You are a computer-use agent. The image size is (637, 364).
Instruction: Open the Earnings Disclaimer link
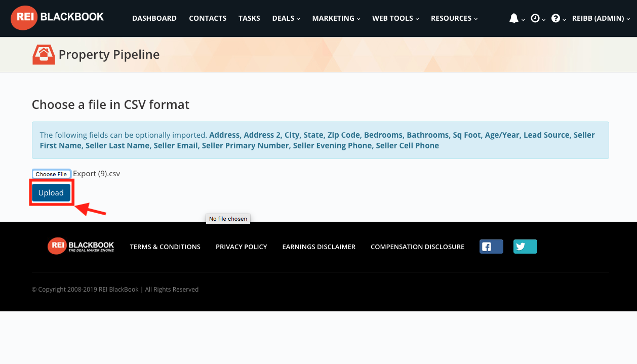tap(319, 247)
